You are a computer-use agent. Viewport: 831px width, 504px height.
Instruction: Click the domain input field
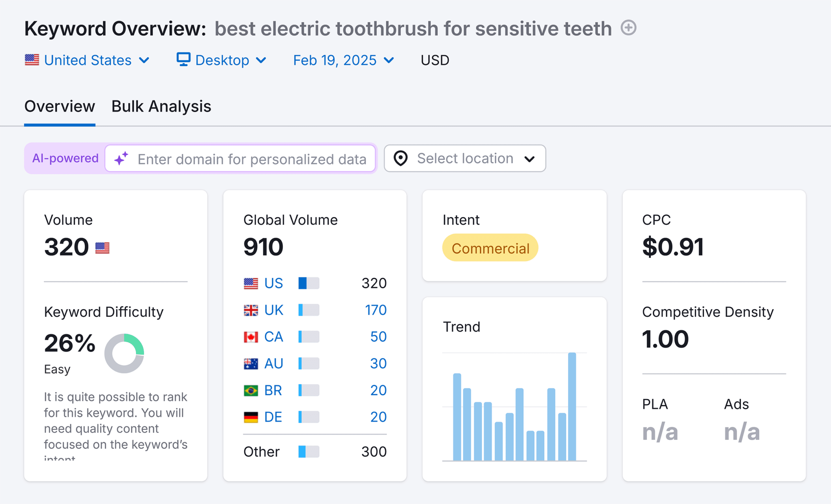pyautogui.click(x=240, y=159)
